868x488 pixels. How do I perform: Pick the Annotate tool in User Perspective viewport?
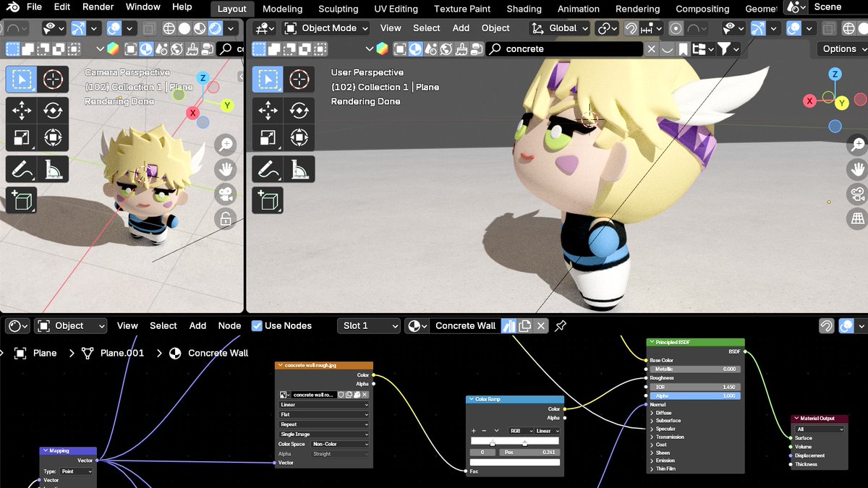(x=268, y=169)
